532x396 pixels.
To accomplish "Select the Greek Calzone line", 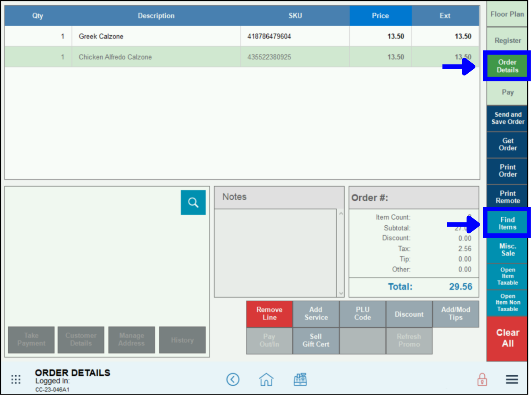I will [x=242, y=36].
